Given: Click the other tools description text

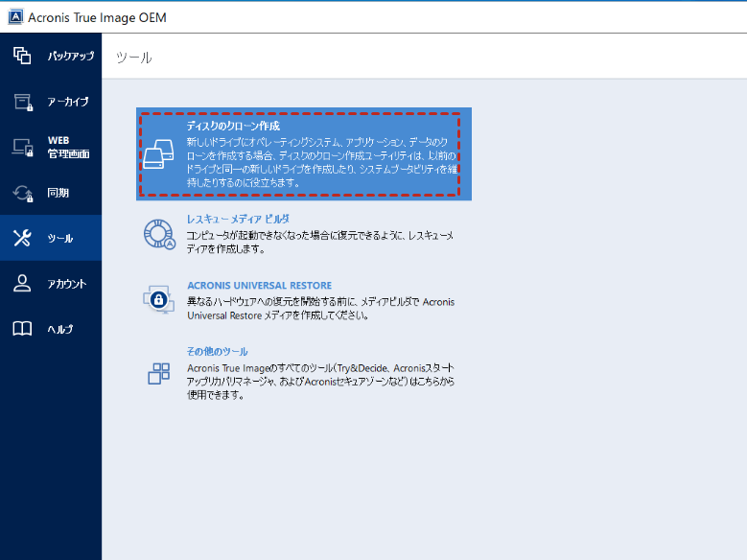Looking at the screenshot, I should point(320,382).
